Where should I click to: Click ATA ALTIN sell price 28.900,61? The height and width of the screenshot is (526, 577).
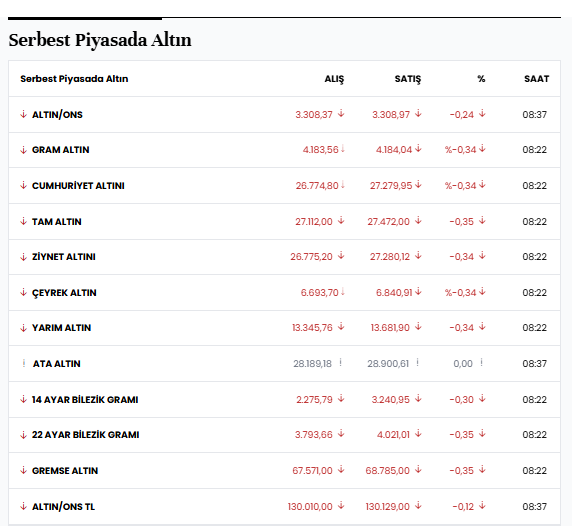click(x=388, y=364)
